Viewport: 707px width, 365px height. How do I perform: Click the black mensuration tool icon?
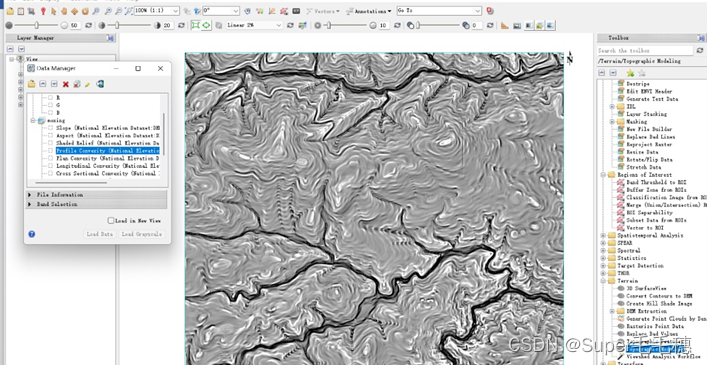tap(296, 11)
